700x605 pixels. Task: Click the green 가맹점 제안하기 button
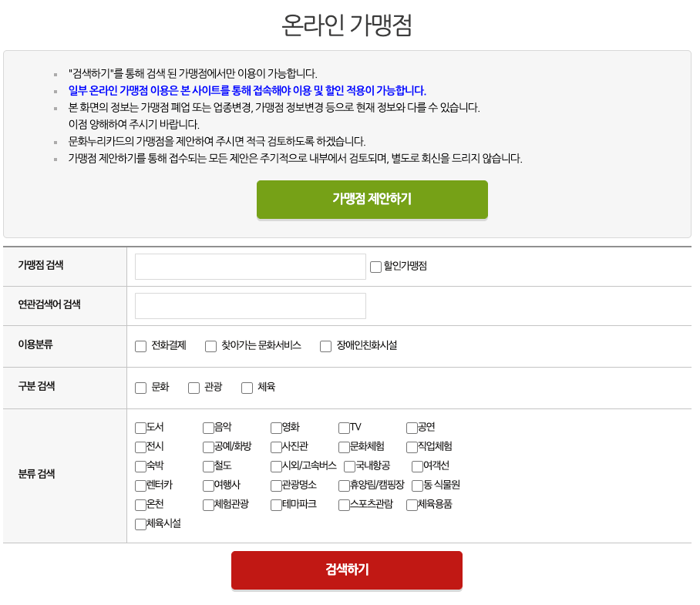[x=372, y=200]
